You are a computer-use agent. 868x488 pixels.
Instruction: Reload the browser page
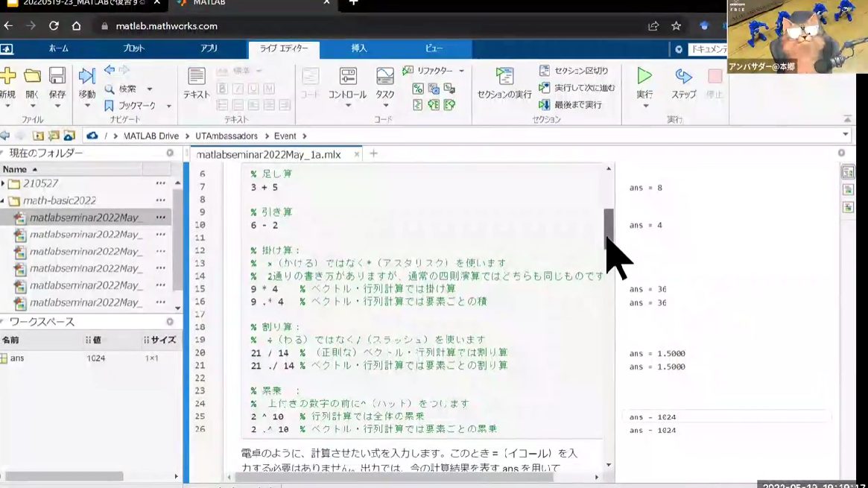click(54, 26)
